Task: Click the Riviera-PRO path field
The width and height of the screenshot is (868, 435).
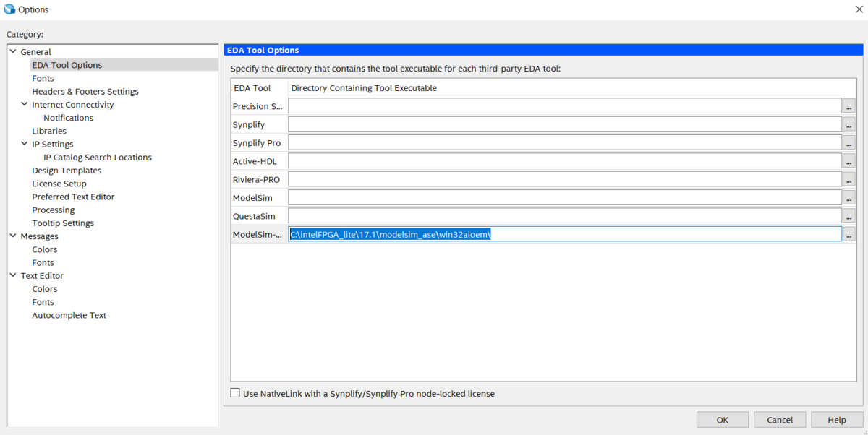Action: point(565,179)
